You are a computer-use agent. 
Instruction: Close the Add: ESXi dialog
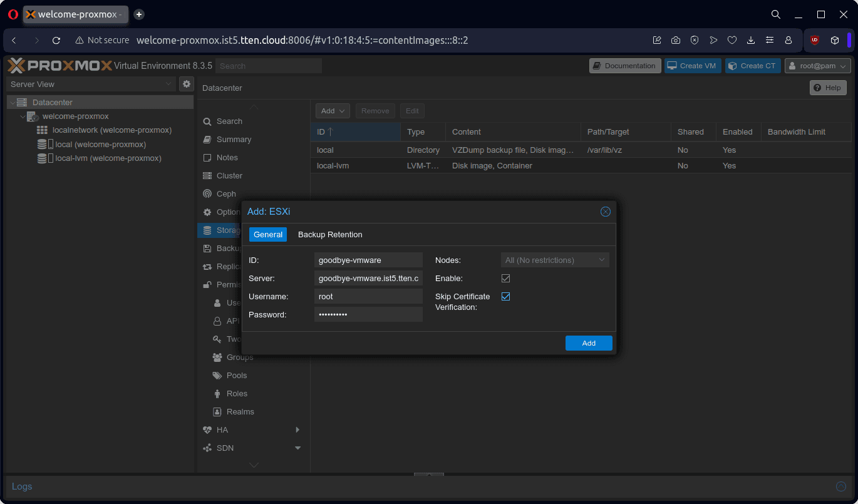(605, 212)
